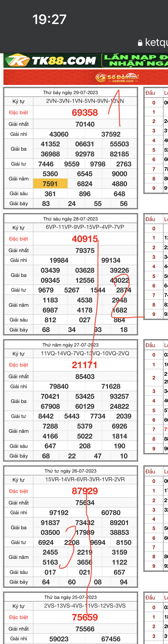Tap the lock icon in the address bar
The image size is (168, 644).
pyautogui.click(x=140, y=43)
